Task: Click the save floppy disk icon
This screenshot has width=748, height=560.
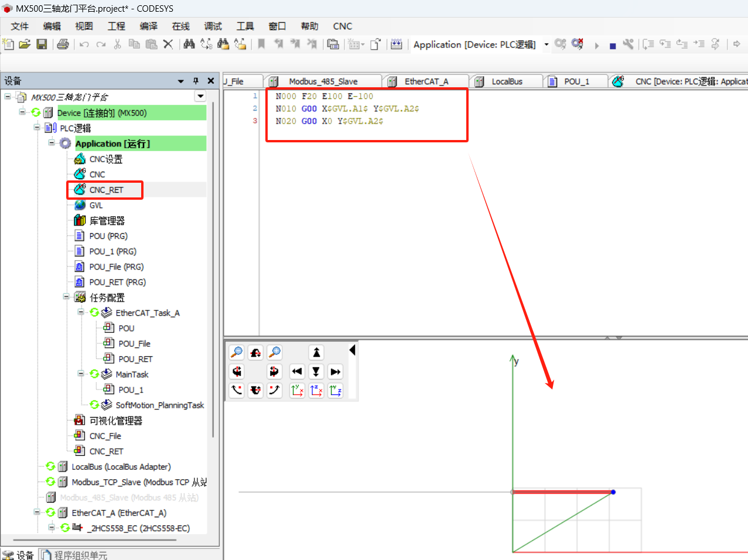Action: coord(42,45)
